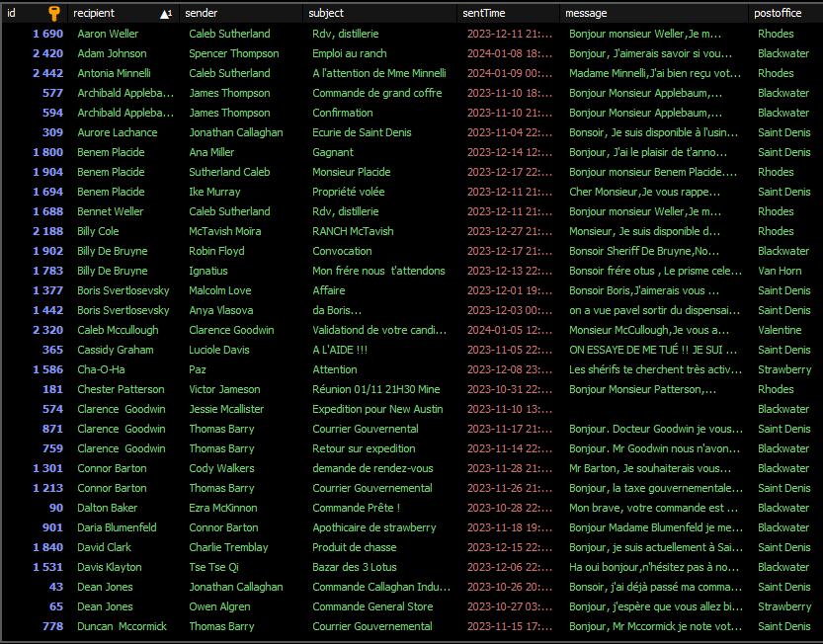823x644 pixels.
Task: Select subject cell Convocation
Action: [342, 251]
